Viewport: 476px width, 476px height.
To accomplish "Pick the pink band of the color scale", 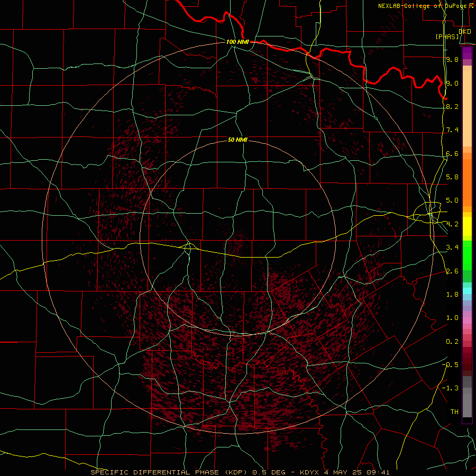I will coord(467,321).
